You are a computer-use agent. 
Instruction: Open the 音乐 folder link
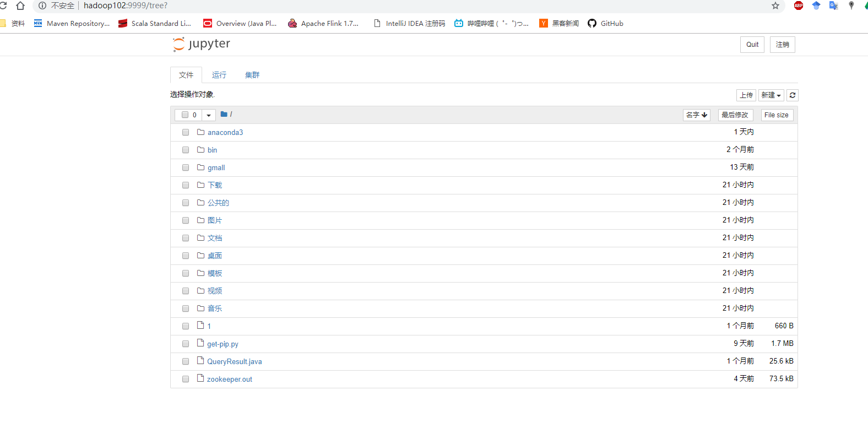point(215,308)
